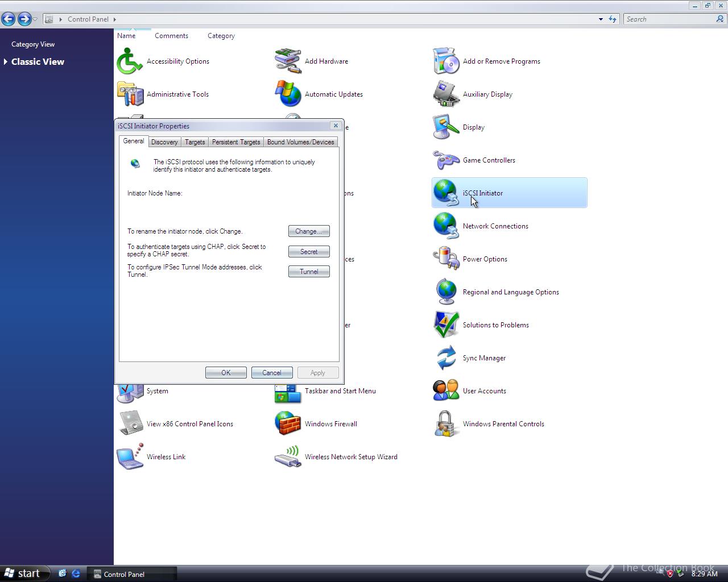Viewport: 728px width, 582px height.
Task: Open the Wireless Link icon
Action: pyautogui.click(x=130, y=457)
